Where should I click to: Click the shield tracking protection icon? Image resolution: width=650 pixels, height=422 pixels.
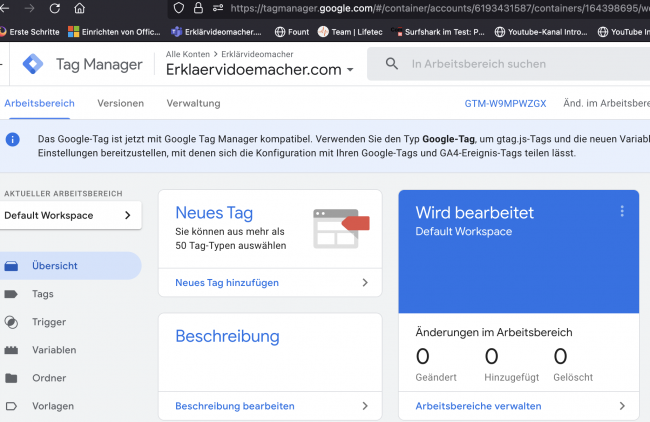[x=179, y=8]
